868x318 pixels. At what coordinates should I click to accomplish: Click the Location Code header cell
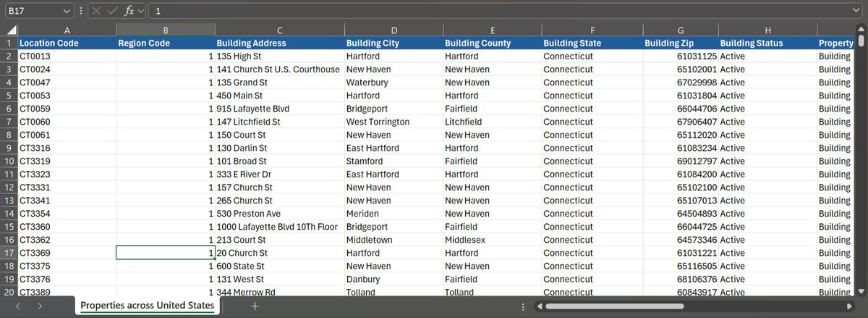pos(67,43)
